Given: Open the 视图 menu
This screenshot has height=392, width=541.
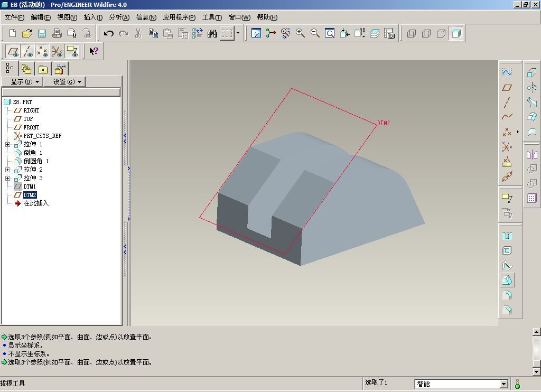Looking at the screenshot, I should [x=67, y=17].
